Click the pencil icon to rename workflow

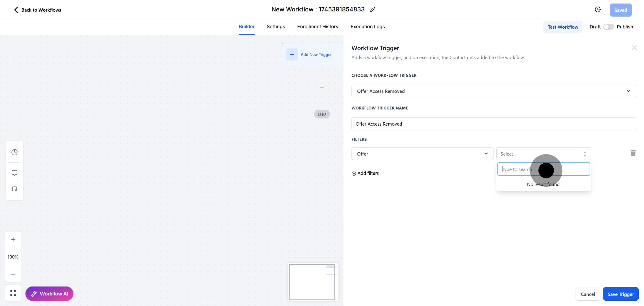373,9
